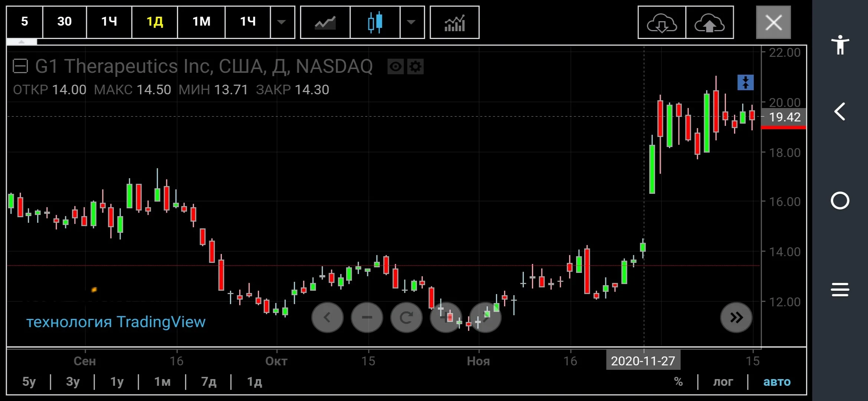Jump to latest bar double-arrow button
The width and height of the screenshot is (868, 401).
click(x=736, y=317)
